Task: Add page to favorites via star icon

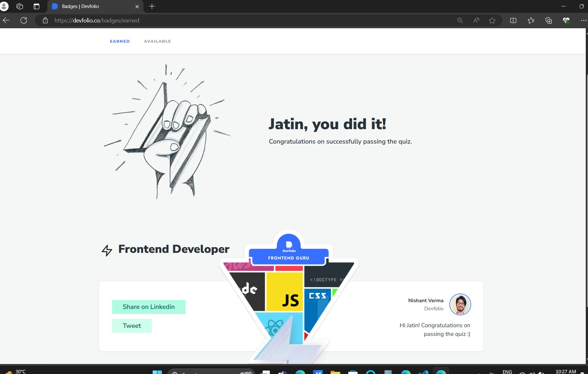Action: 492,20
